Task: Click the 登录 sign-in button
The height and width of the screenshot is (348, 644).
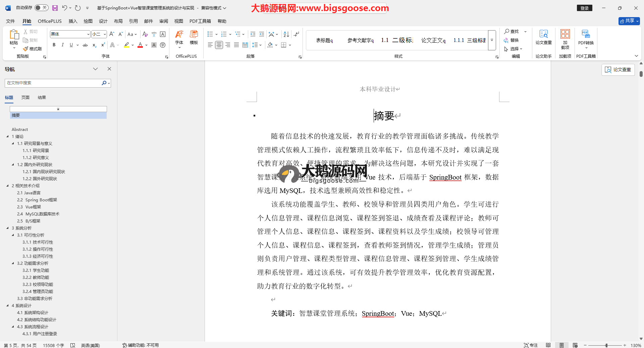Action: tap(584, 8)
